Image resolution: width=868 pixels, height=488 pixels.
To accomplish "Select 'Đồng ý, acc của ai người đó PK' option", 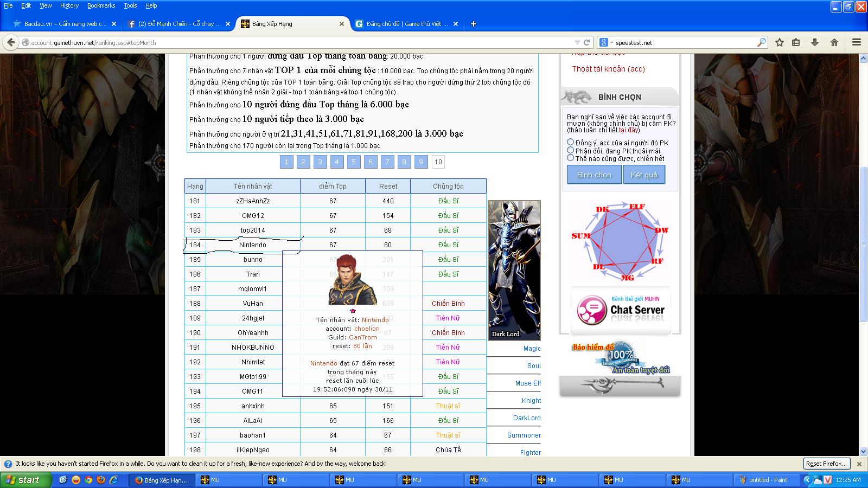I will point(570,142).
